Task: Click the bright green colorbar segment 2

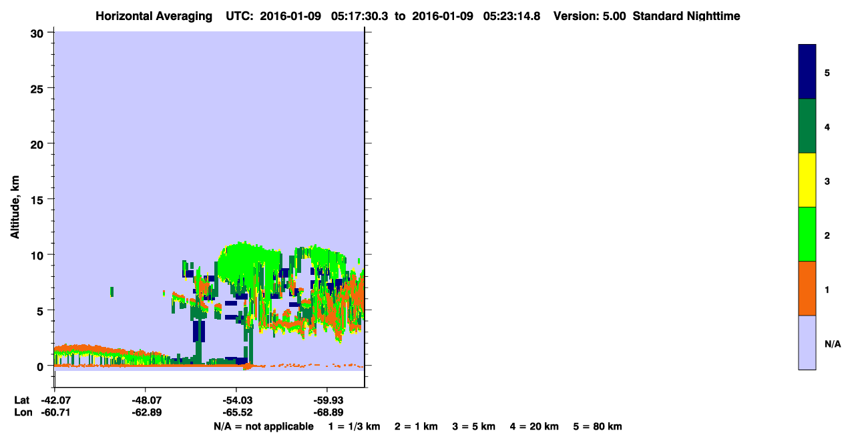Action: click(807, 234)
